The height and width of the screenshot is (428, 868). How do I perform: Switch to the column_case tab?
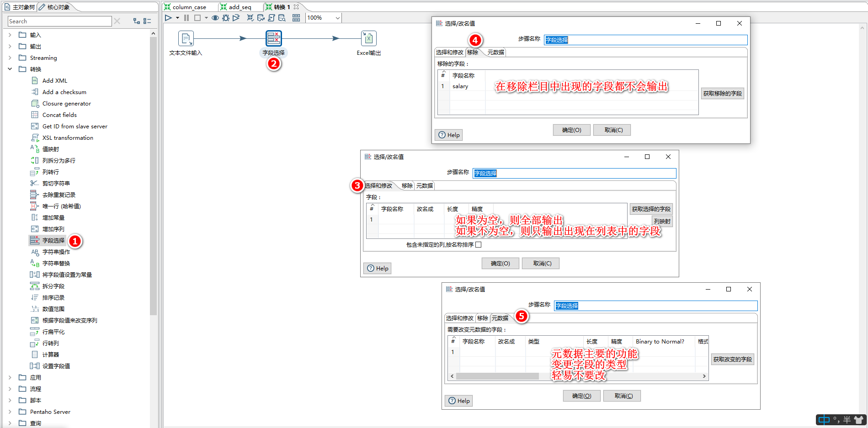[x=189, y=7]
